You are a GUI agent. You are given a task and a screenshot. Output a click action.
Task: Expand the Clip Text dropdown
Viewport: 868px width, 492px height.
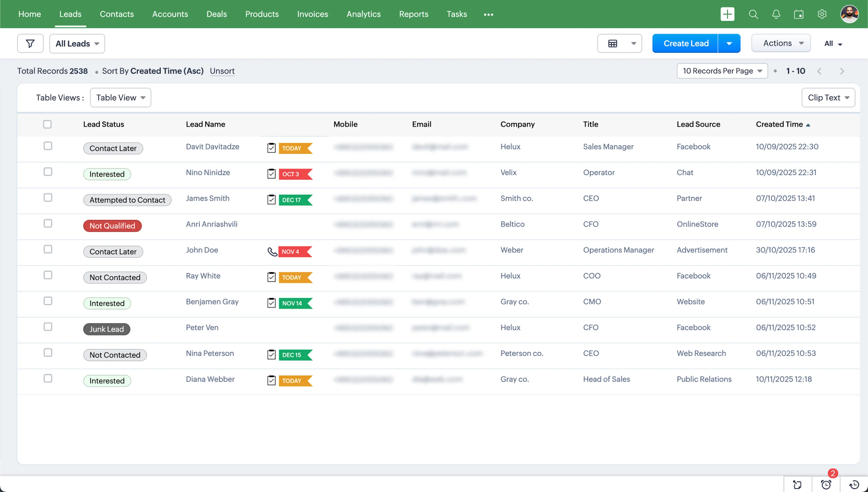point(828,98)
